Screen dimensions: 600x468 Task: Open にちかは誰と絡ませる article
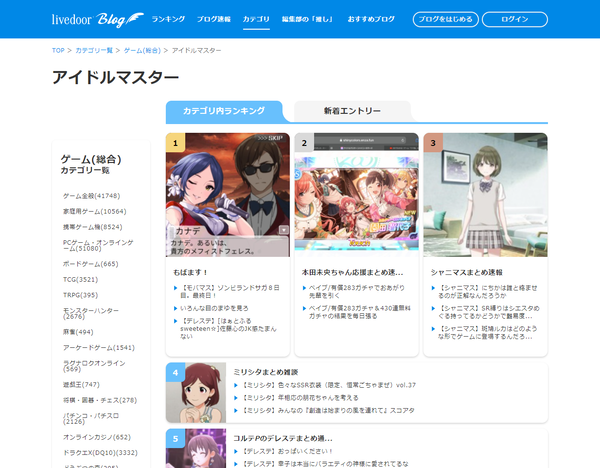[488, 292]
